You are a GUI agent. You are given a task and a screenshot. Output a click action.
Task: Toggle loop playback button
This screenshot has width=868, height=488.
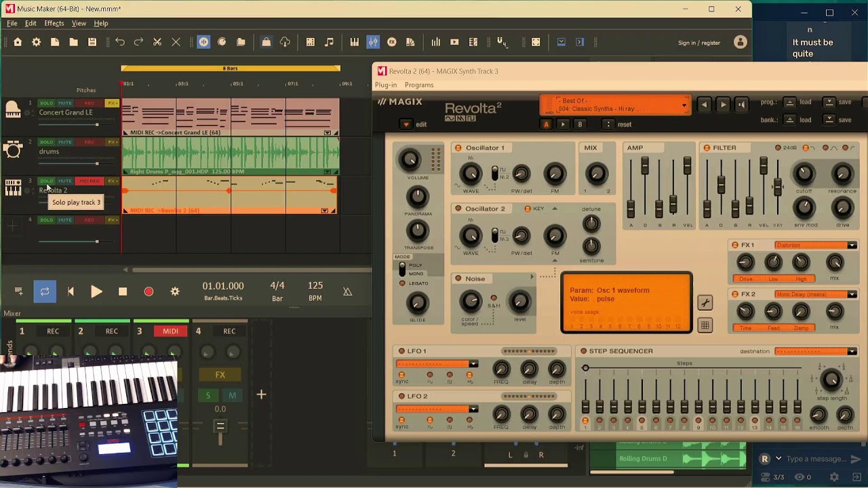coord(45,291)
